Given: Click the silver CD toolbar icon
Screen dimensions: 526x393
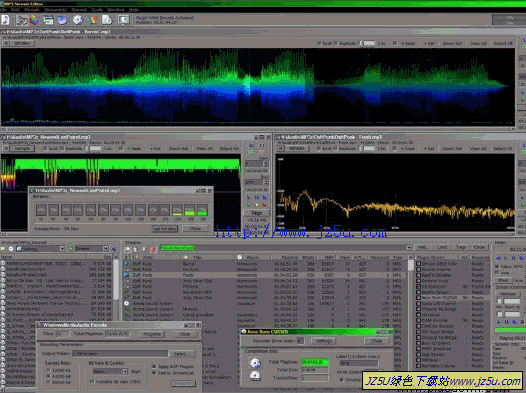Looking at the screenshot, I should point(78,20).
